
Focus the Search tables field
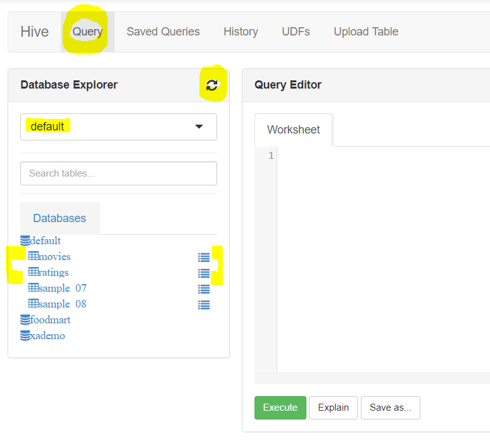click(119, 173)
